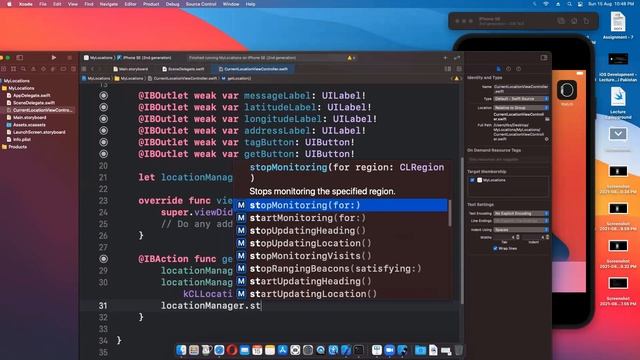Open Safari from the Dock
This screenshot has width=640, height=360.
pyautogui.click(x=219, y=350)
